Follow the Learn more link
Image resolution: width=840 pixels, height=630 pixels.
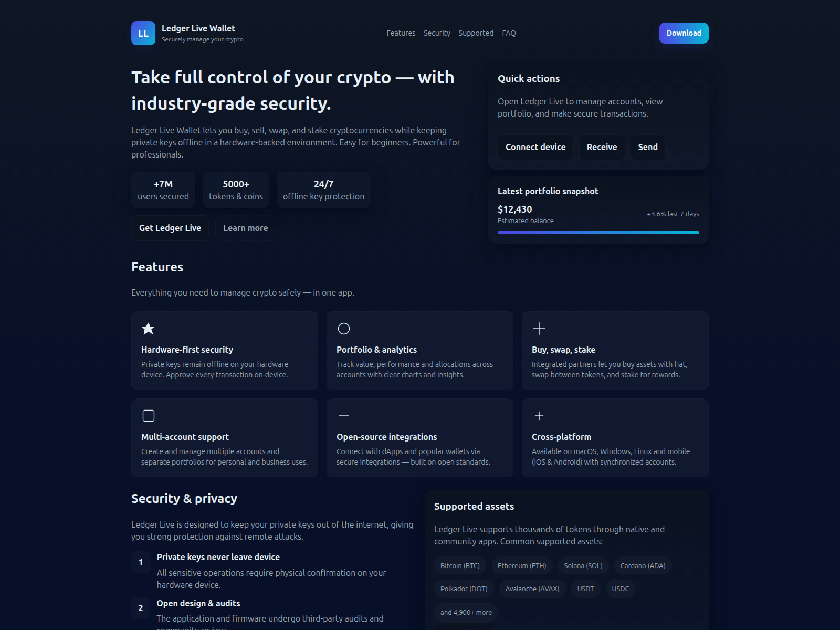(245, 228)
